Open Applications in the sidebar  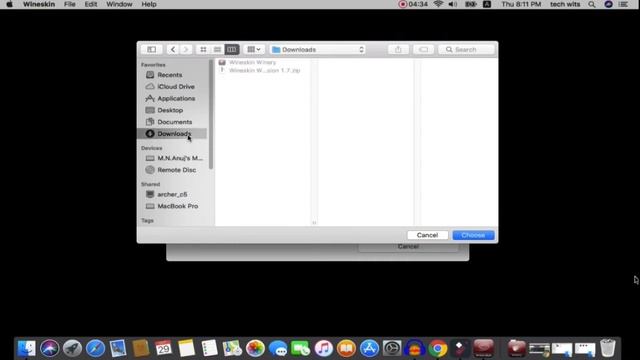(176, 98)
